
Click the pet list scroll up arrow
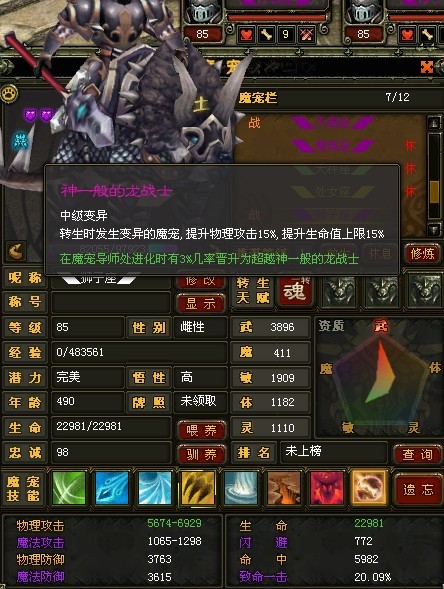[434, 123]
